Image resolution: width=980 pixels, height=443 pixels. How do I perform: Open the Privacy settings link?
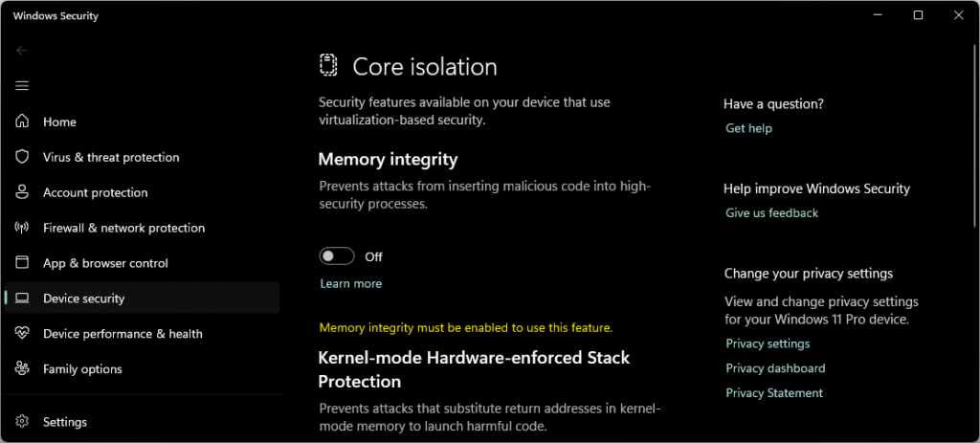[768, 343]
